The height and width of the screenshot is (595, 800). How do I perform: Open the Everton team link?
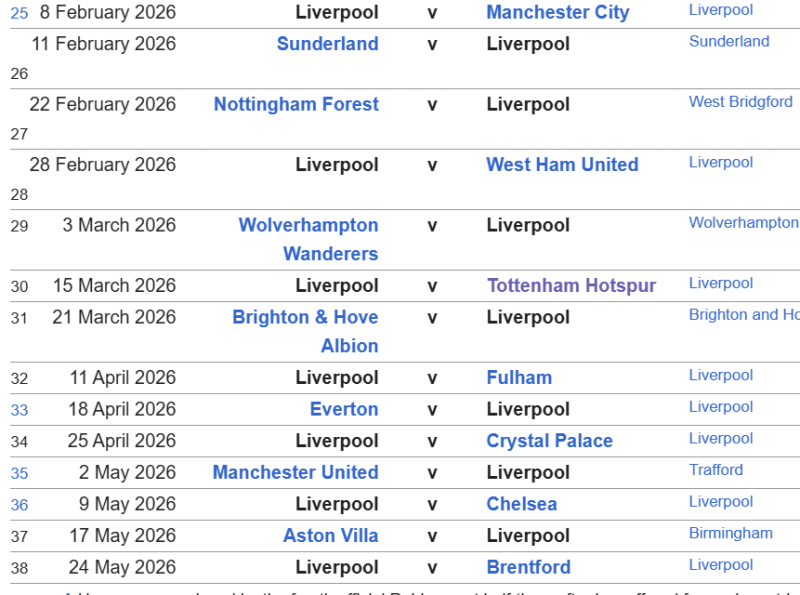pyautogui.click(x=344, y=410)
